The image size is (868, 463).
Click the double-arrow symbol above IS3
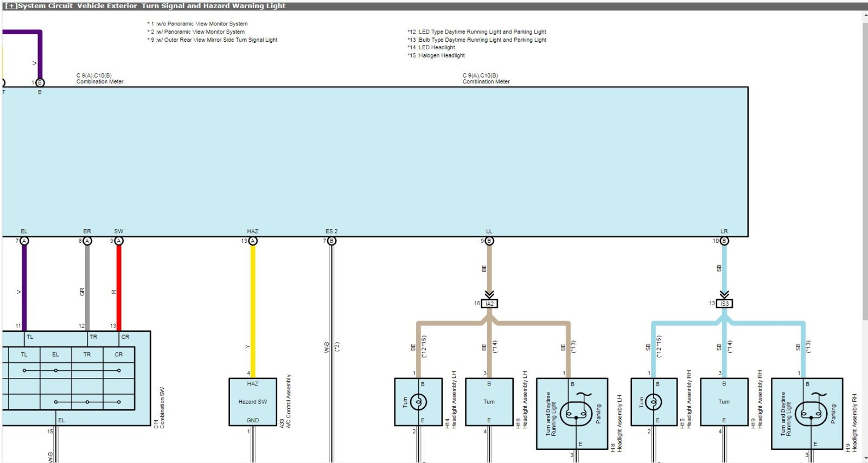724,294
